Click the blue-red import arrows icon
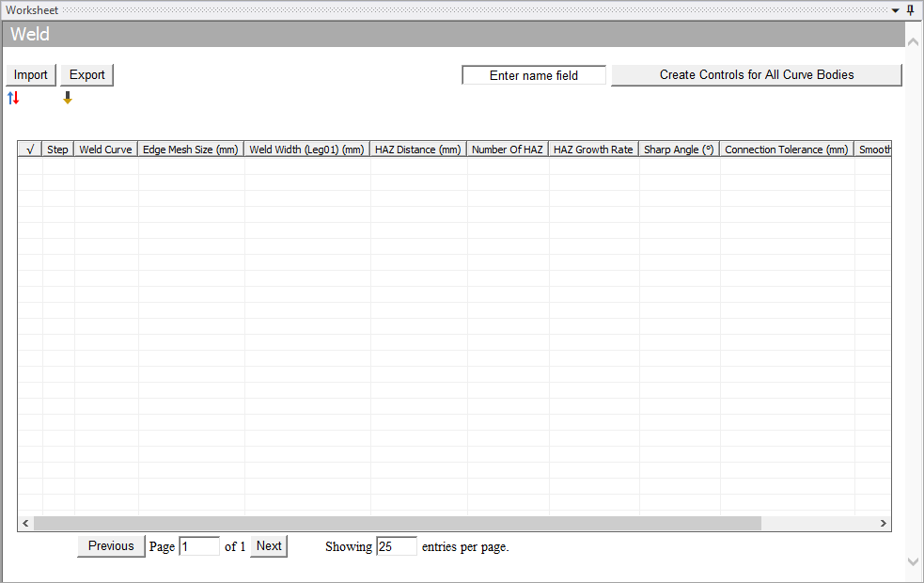 (13, 98)
